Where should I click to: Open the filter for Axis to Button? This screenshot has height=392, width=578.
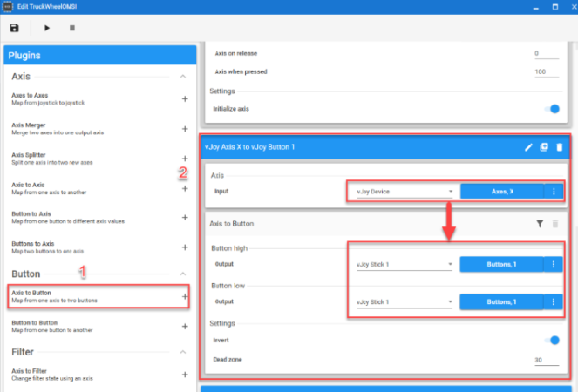pos(540,224)
